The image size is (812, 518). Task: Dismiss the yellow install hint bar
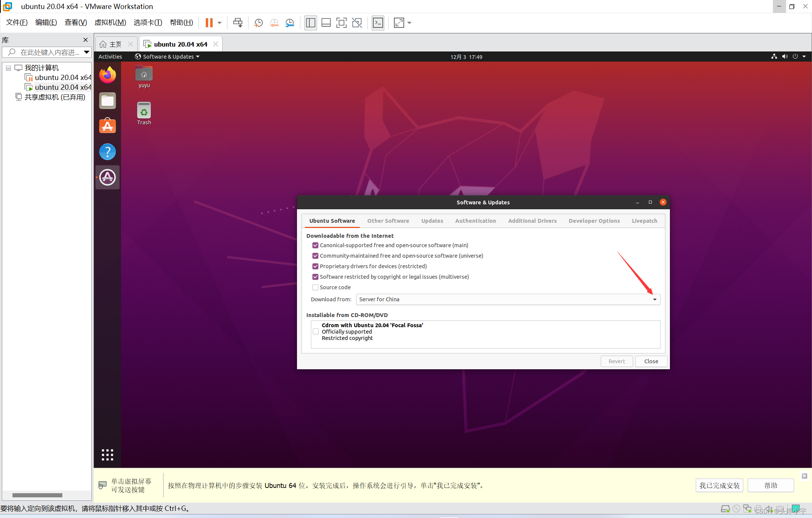point(804,476)
